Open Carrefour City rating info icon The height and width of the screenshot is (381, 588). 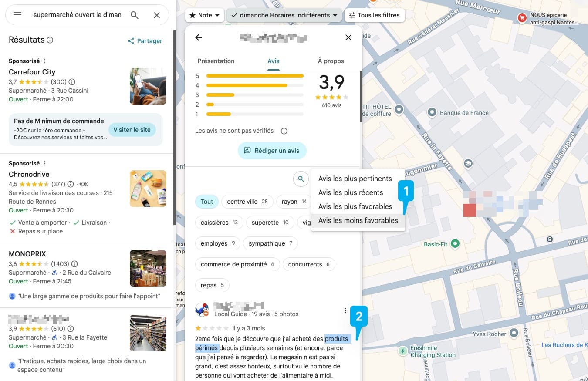pos(72,81)
